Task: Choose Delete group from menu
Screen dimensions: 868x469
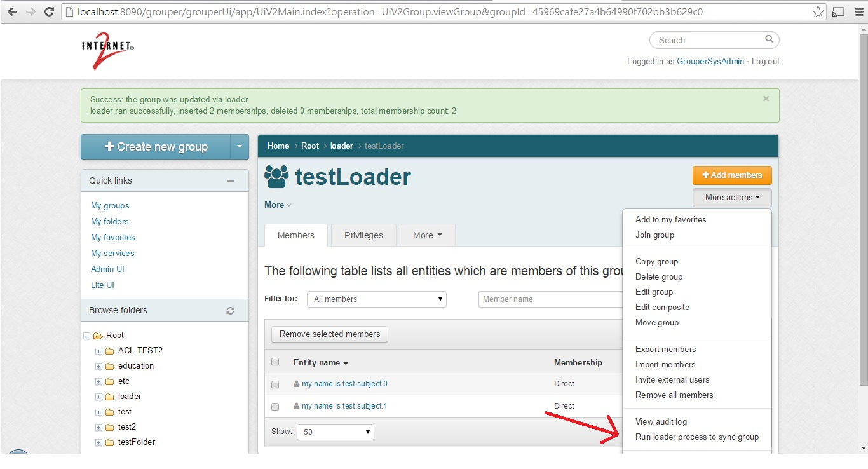Action: tap(659, 277)
